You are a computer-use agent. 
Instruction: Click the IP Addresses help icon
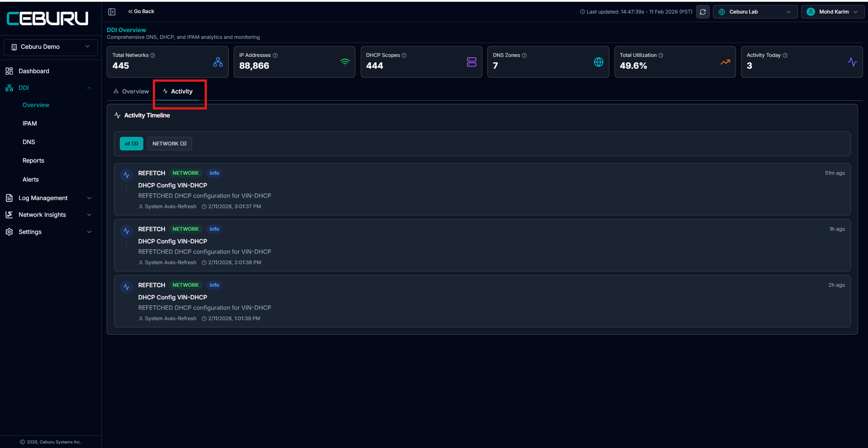pos(275,56)
